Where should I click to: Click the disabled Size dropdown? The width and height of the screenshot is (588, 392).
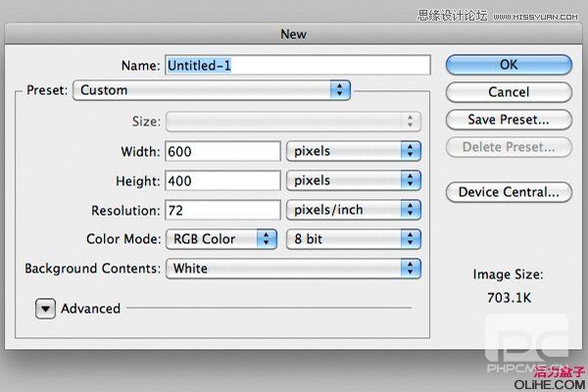pyautogui.click(x=293, y=122)
